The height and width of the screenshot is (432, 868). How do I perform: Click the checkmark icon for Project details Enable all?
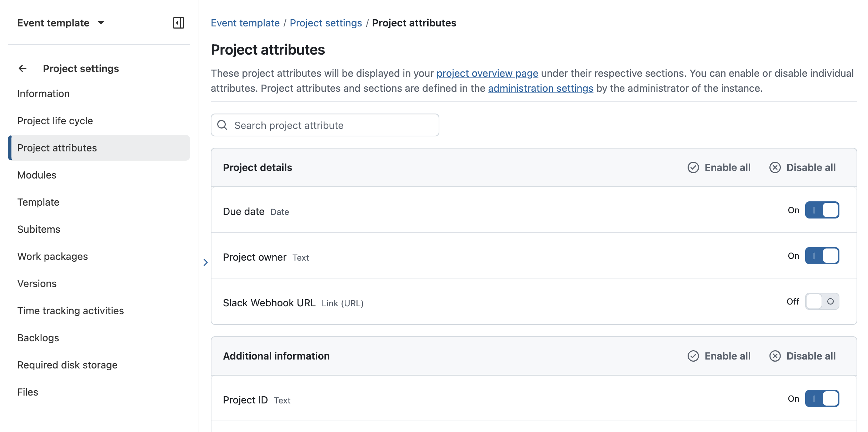coord(694,167)
